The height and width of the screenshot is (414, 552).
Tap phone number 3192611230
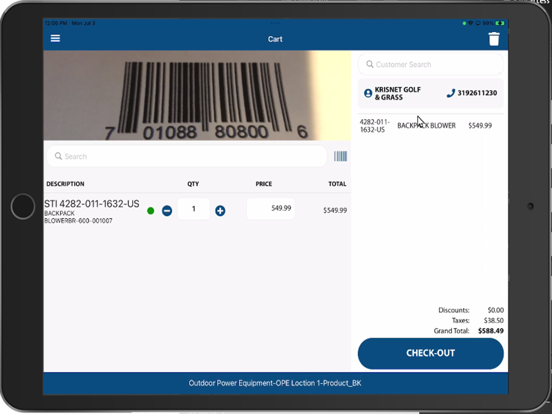tap(477, 93)
